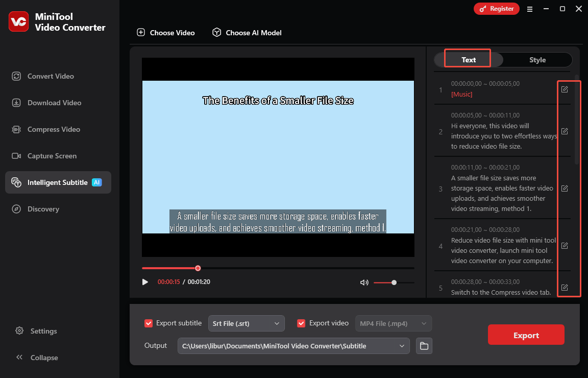Screen dimensions: 588x378
Task: Open the Srt File format dropdown
Action: point(247,323)
